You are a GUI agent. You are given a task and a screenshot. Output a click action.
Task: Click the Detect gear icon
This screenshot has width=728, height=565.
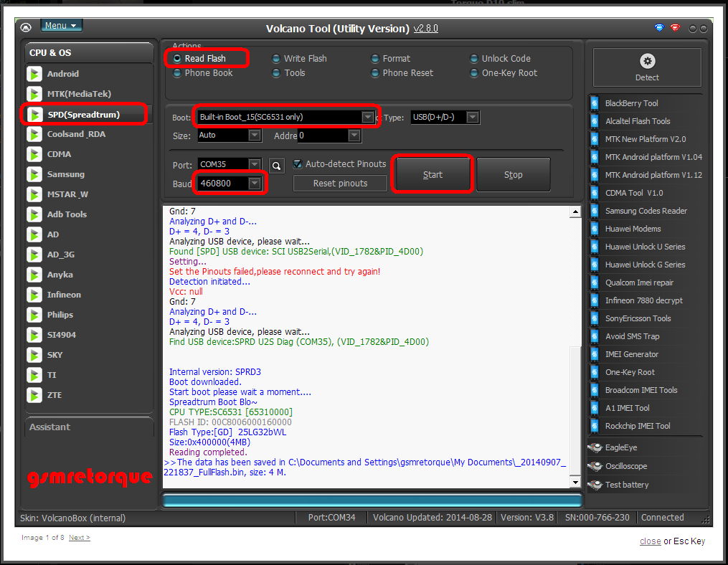(x=647, y=62)
